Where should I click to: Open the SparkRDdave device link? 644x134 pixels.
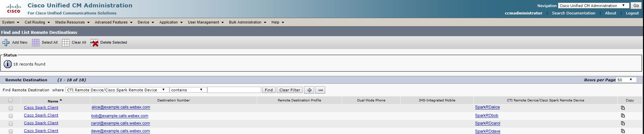(x=488, y=131)
